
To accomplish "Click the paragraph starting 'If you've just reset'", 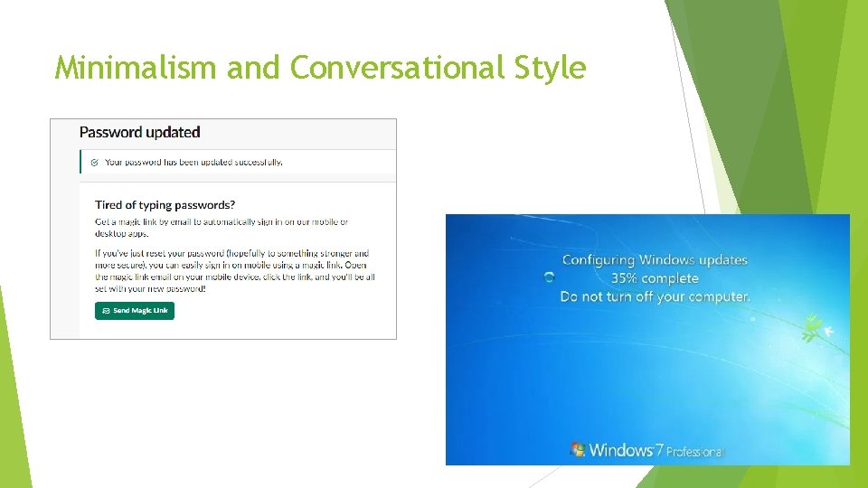I will point(235,271).
